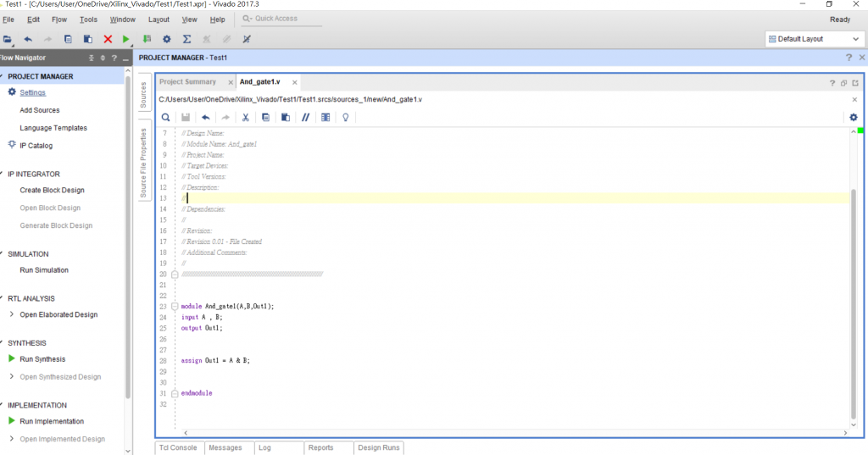This screenshot has height=455, width=868.
Task: Open editor settings gear icon
Action: coord(854,117)
